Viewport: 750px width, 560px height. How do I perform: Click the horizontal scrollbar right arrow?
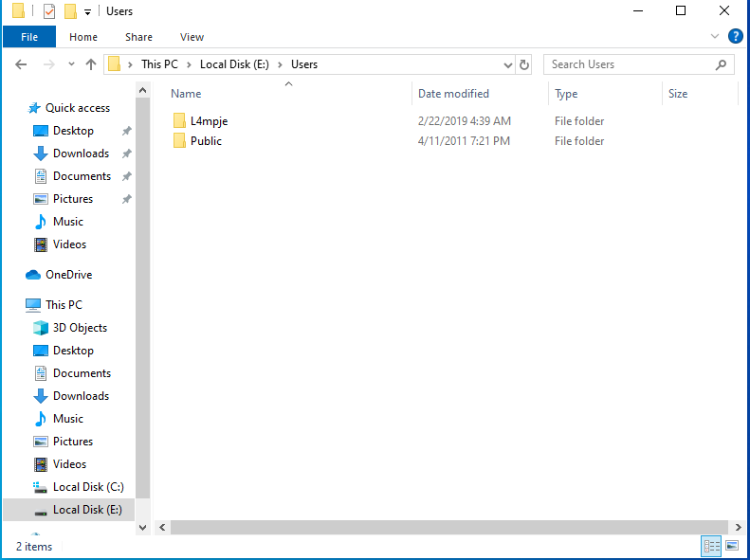(738, 528)
